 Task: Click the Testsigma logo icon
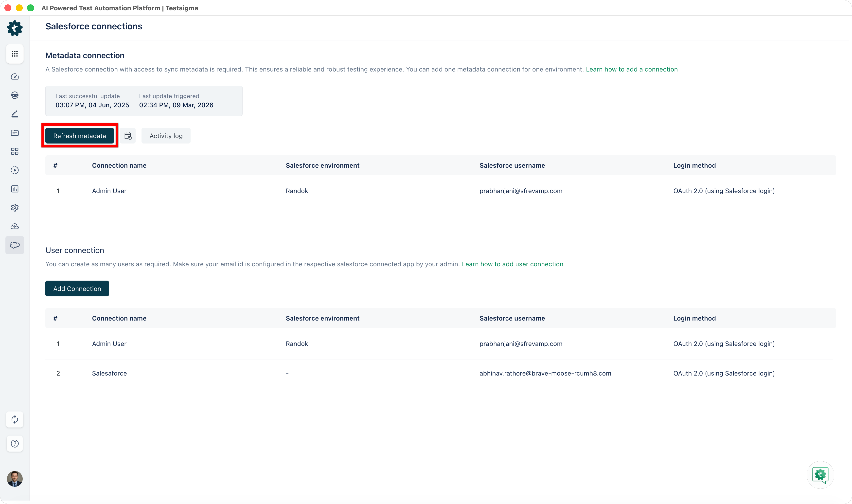pos(15,28)
